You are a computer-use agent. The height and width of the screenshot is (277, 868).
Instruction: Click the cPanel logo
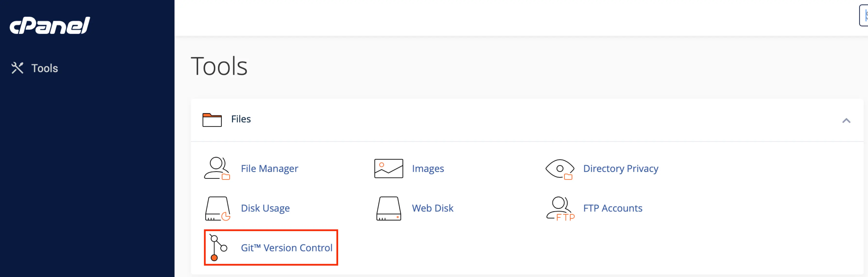[x=50, y=26]
